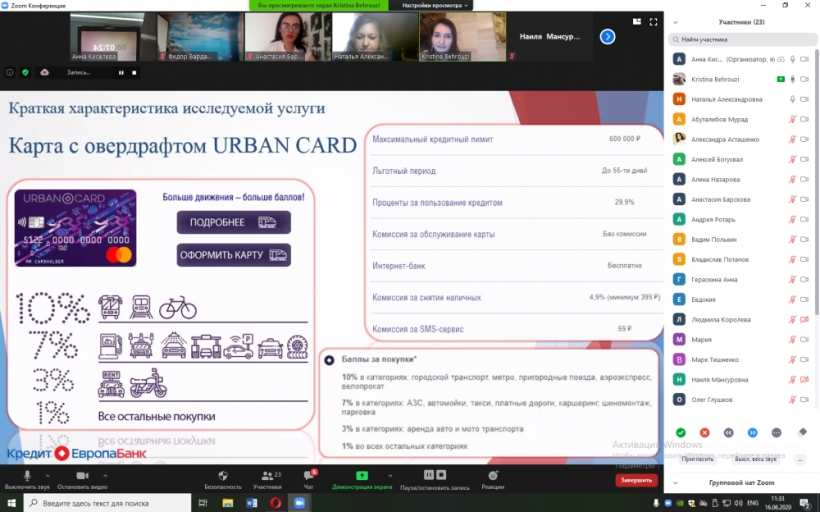Select Герасина Анна in participants list
This screenshot has width=820, height=512.
click(741, 279)
